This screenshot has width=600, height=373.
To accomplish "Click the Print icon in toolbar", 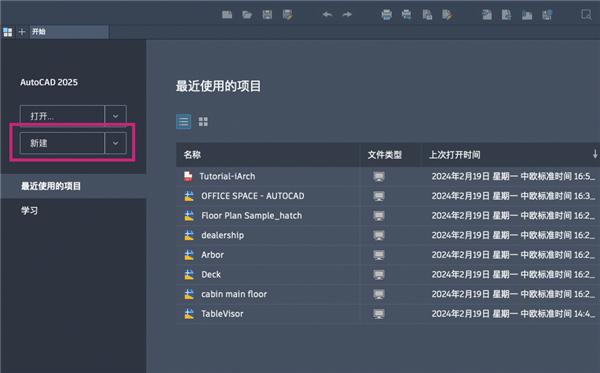I will point(386,15).
